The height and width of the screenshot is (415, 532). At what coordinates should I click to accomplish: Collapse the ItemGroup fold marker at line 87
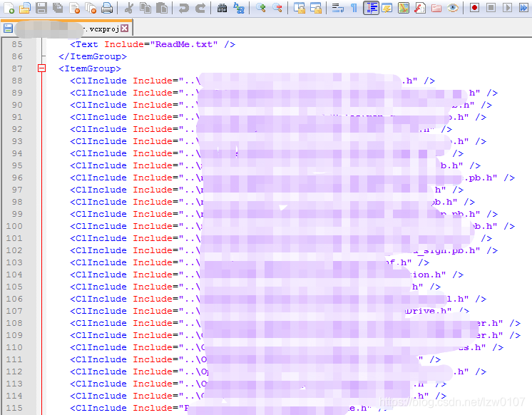click(41, 68)
